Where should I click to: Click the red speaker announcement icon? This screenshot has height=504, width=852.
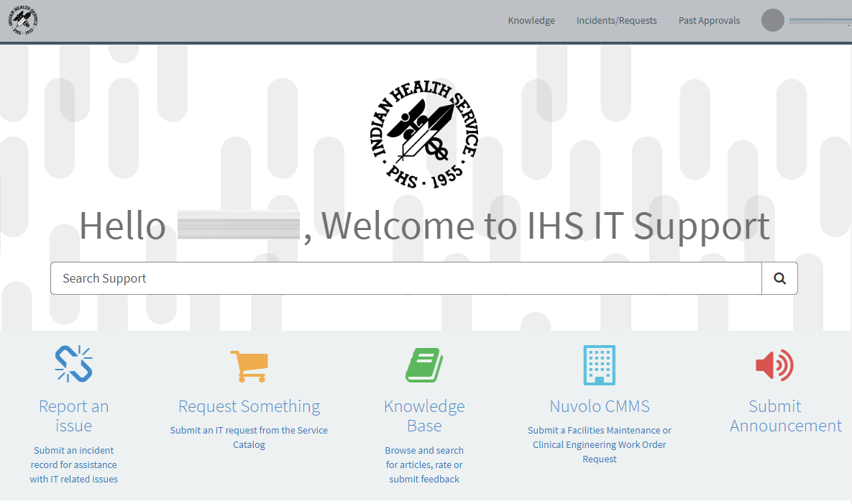point(774,365)
